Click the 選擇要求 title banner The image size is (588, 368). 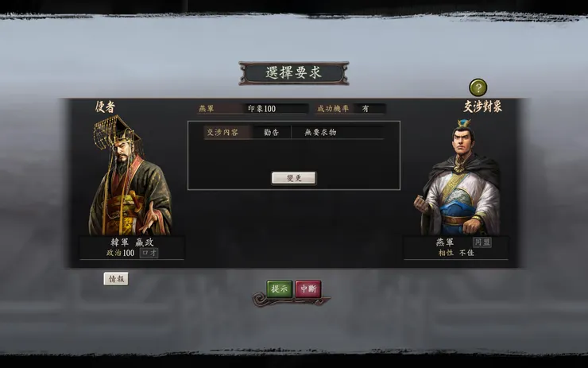[294, 73]
